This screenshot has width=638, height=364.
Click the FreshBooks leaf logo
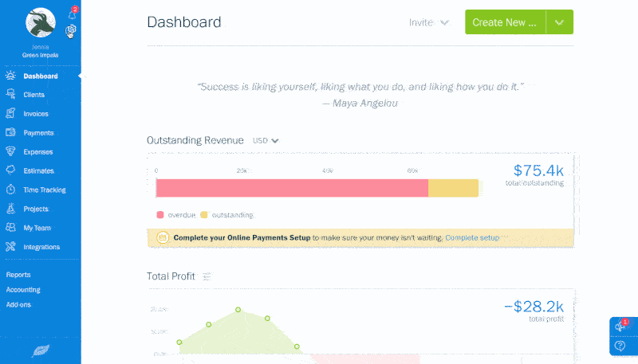click(x=40, y=350)
